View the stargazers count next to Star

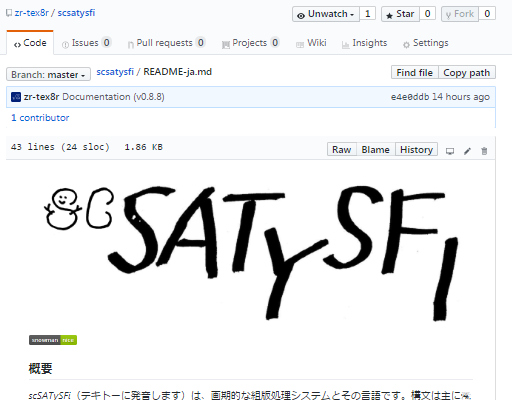tap(428, 14)
